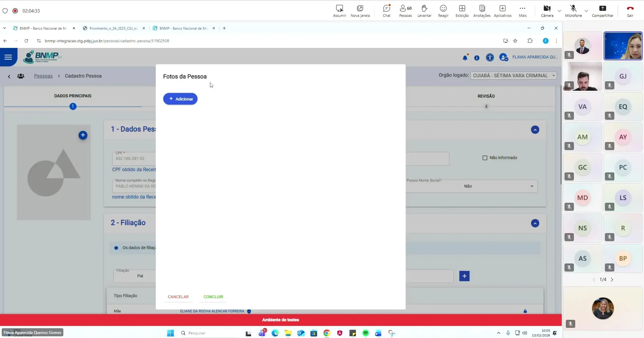This screenshot has width=644, height=338.
Task: Open the Possui Nome Social dropdown
Action: tap(472, 186)
